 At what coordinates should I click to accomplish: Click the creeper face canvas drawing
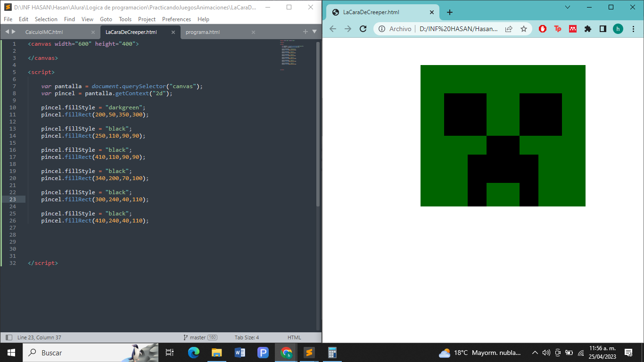click(x=503, y=136)
